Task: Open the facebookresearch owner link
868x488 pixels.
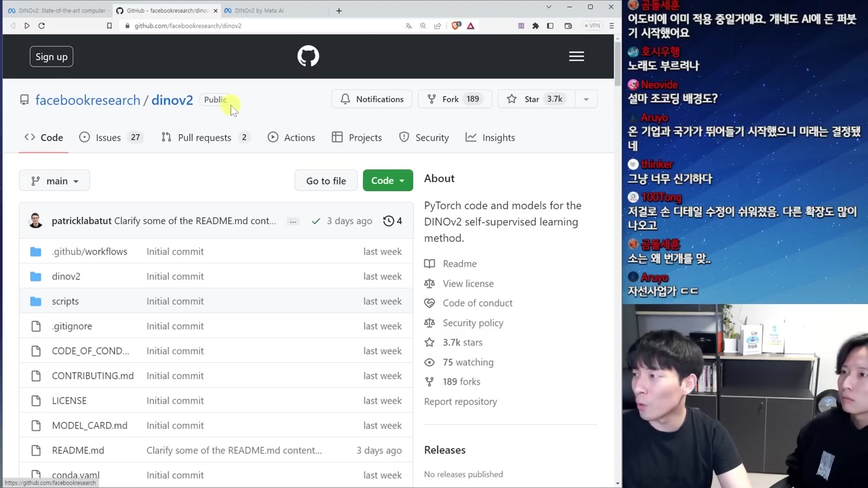Action: [88, 100]
